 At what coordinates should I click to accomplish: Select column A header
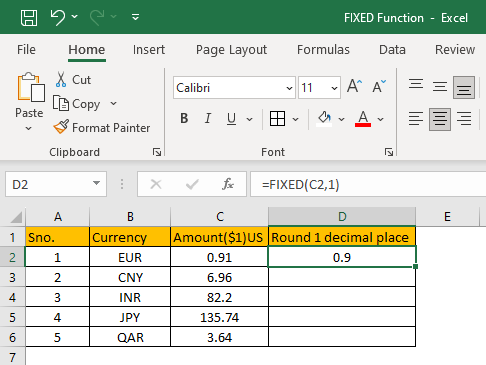tap(58, 217)
